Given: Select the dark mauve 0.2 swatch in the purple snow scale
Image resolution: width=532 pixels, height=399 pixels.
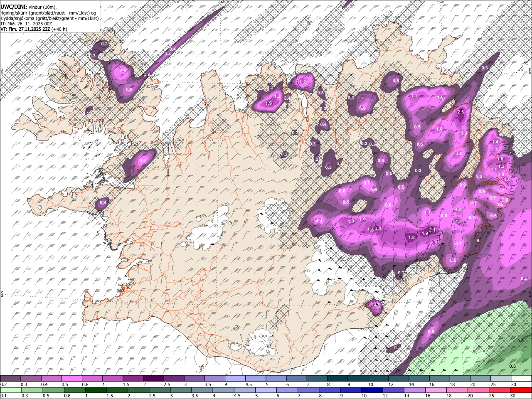Looking at the screenshot, I should (10, 379).
